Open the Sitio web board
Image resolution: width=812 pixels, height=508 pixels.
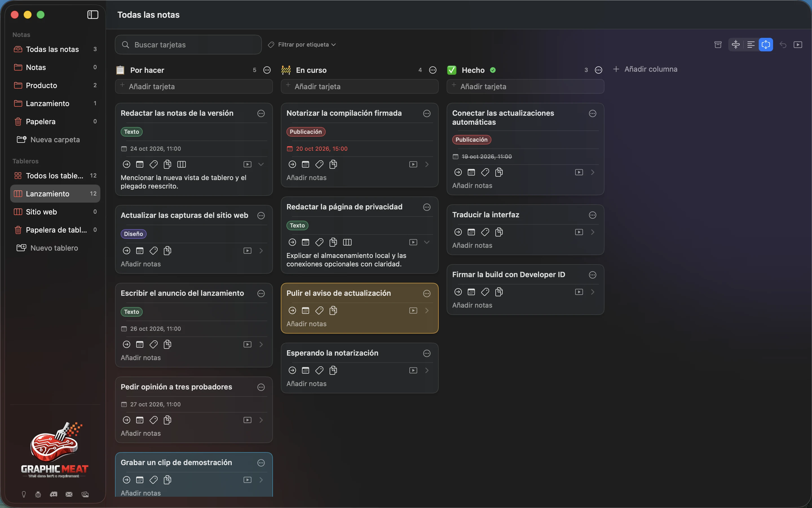tap(55, 212)
